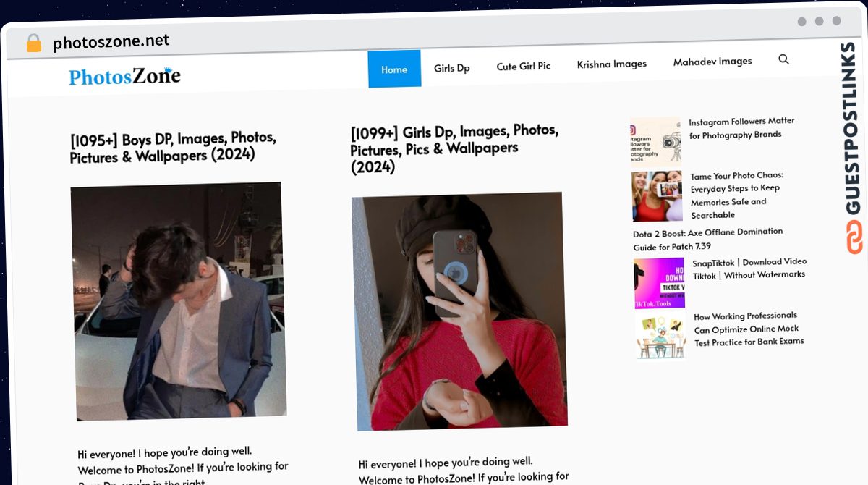This screenshot has height=485, width=868.
Task: Open the search magnifier icon
Action: click(x=783, y=59)
